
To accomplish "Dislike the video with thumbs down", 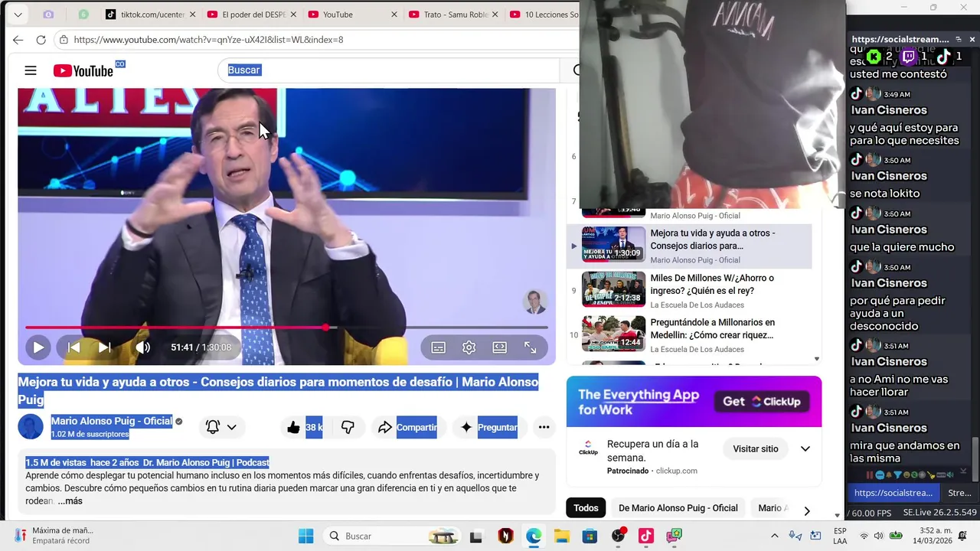I will (x=348, y=428).
